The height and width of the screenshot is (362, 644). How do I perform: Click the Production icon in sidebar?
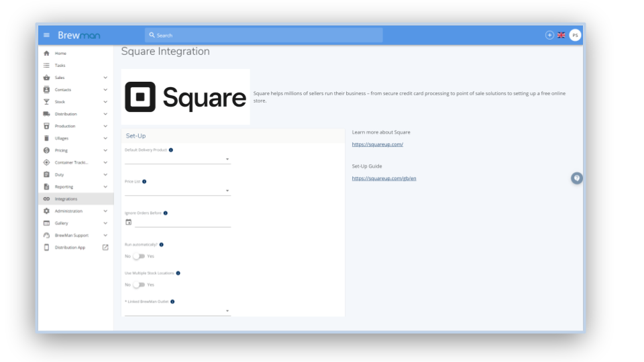46,126
